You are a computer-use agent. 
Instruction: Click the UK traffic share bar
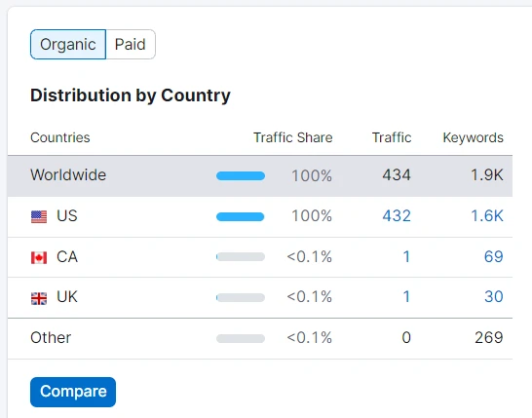point(241,297)
